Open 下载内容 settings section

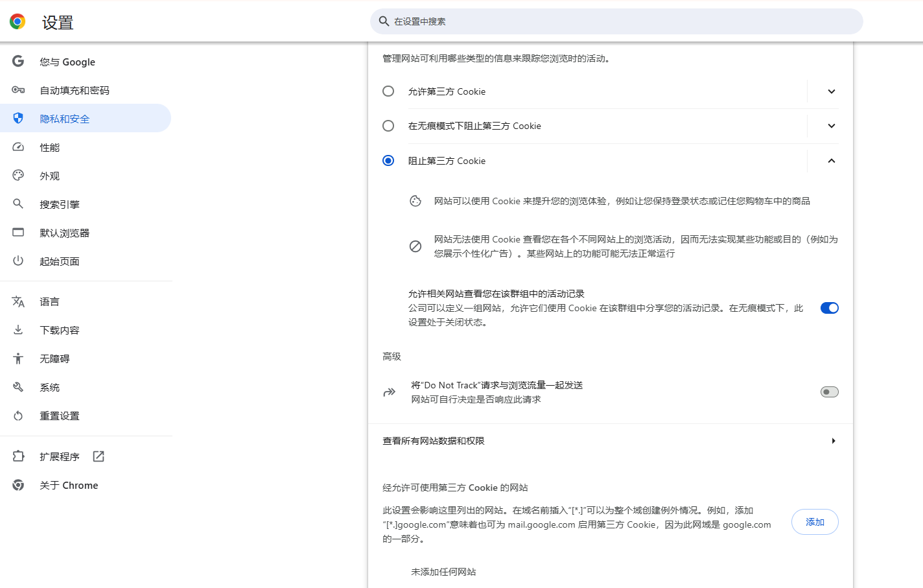click(x=86, y=330)
